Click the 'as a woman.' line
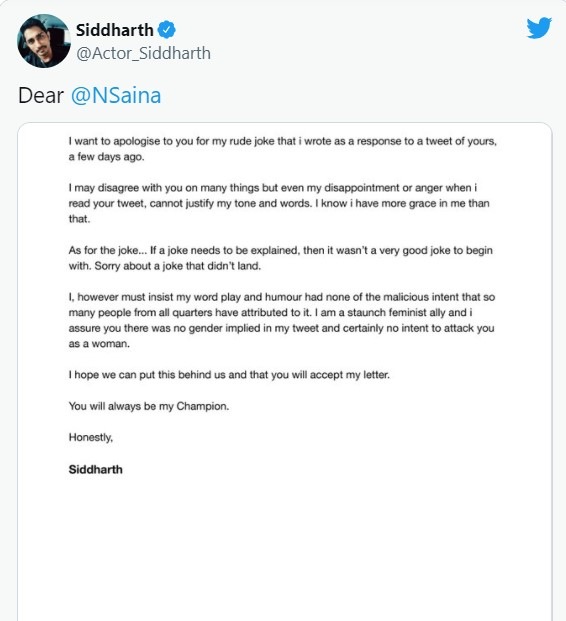The image size is (566, 621). [99, 344]
